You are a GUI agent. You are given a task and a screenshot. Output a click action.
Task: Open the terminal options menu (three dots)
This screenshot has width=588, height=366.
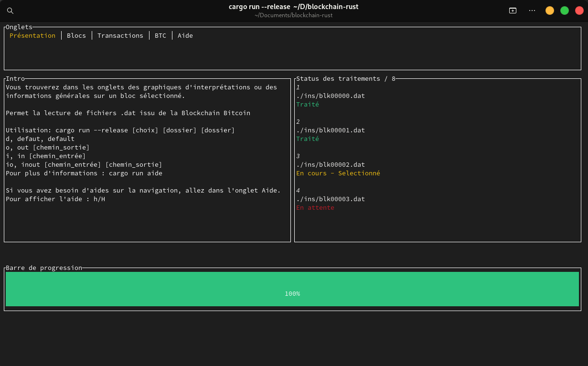[x=532, y=10]
